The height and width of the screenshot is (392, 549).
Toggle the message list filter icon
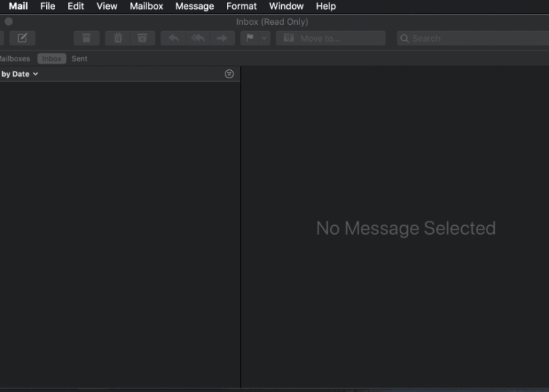coord(229,74)
